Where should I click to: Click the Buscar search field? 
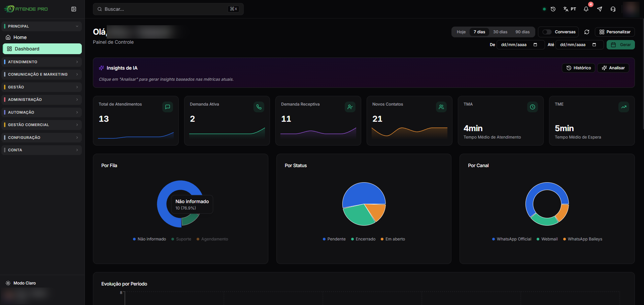168,9
